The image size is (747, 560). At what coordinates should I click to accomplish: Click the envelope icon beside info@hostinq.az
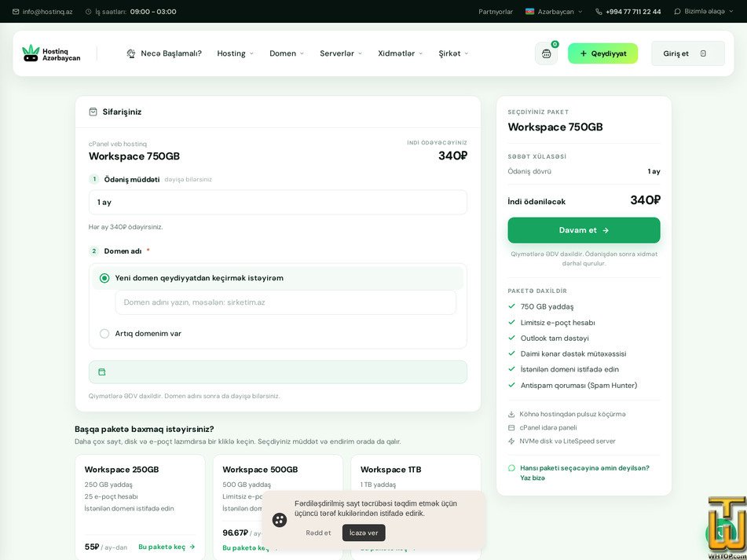(16, 12)
